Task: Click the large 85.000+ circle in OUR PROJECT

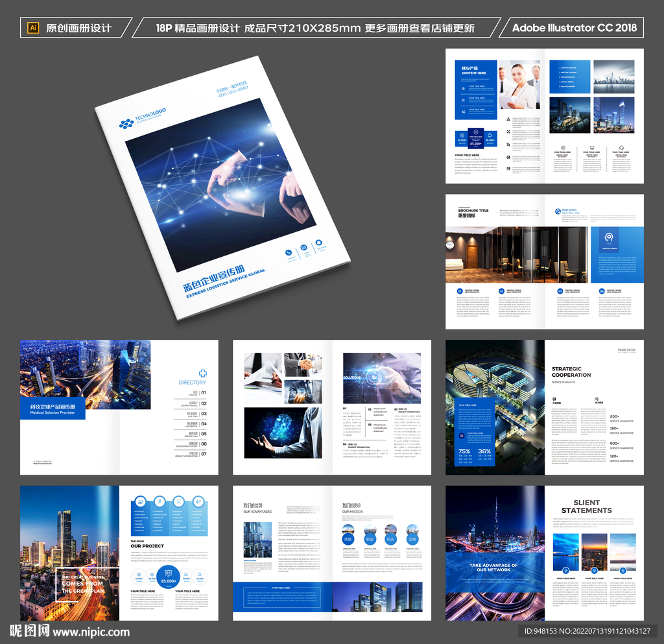Action: pyautogui.click(x=169, y=578)
